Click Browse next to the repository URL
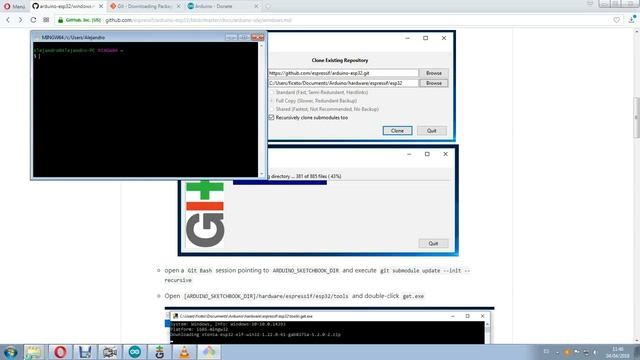Screen dimensions: 640x360 [x=434, y=73]
